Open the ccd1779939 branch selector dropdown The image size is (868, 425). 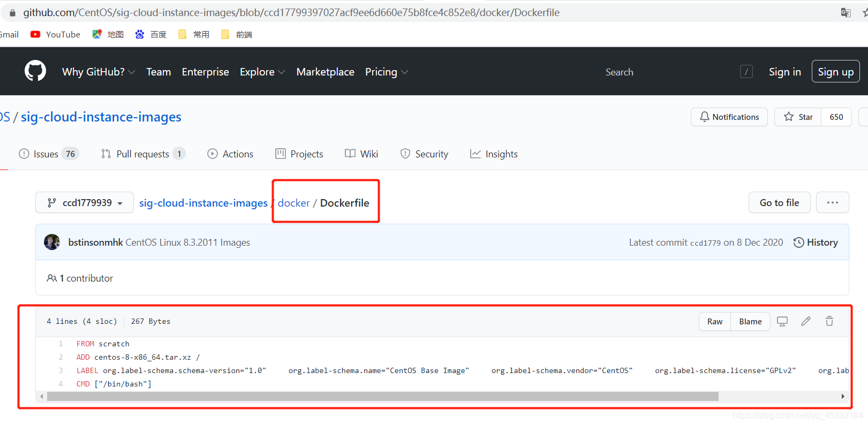(x=85, y=202)
